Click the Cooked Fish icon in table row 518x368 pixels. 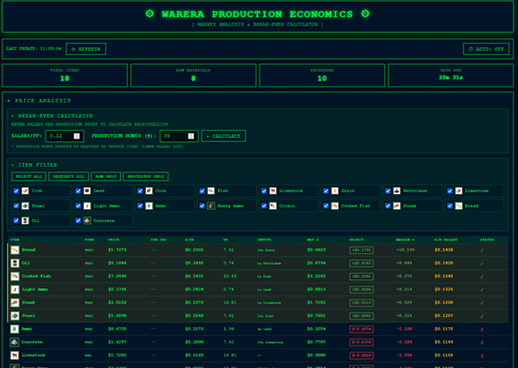[x=15, y=276]
